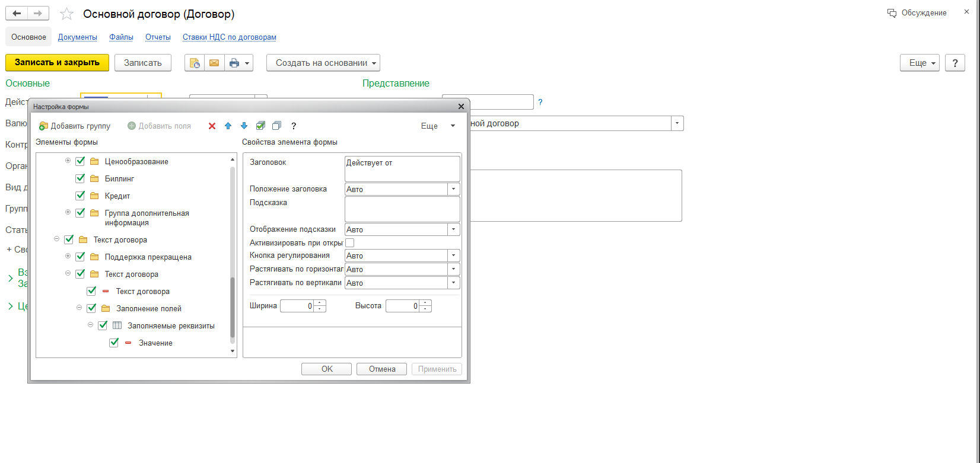Click the envelope send email icon
Image resolution: width=980 pixels, height=463 pixels.
tap(214, 63)
